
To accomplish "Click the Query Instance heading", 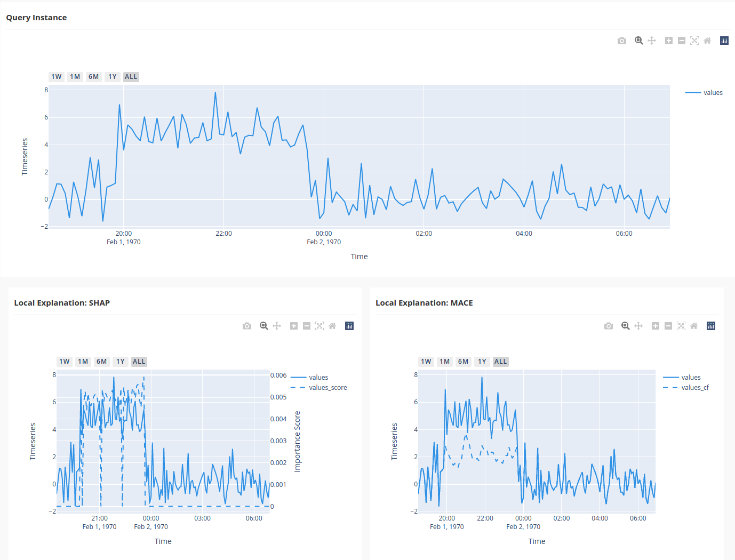I will [x=36, y=18].
